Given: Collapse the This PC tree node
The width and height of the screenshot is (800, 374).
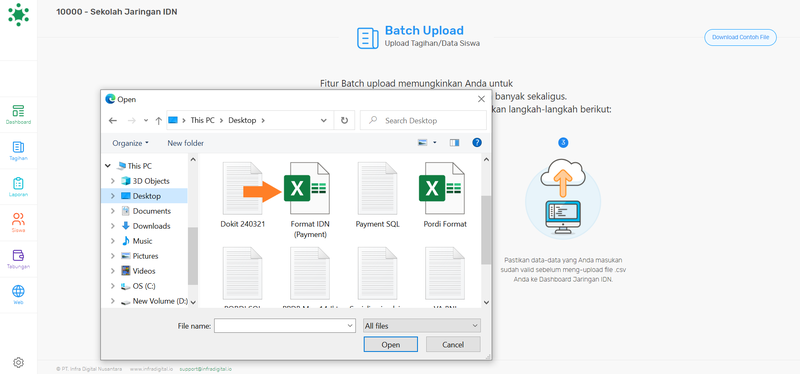Looking at the screenshot, I should pos(108,166).
